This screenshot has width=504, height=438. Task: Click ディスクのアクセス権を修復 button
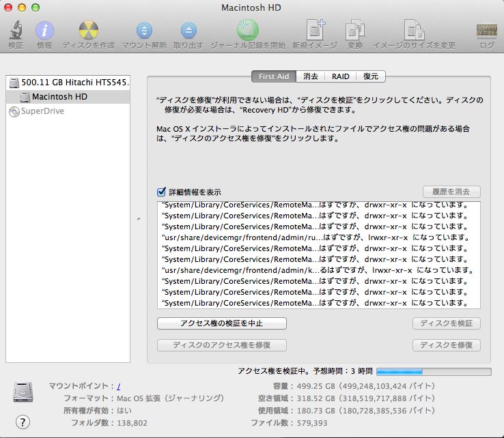coord(222,345)
